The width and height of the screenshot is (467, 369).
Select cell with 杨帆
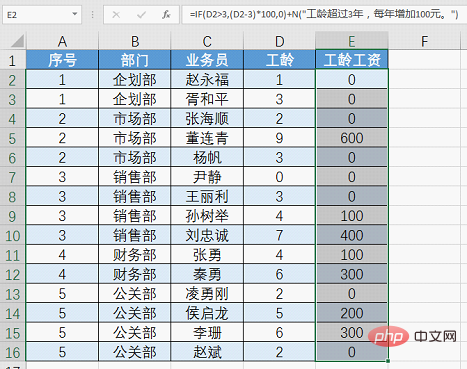point(207,157)
